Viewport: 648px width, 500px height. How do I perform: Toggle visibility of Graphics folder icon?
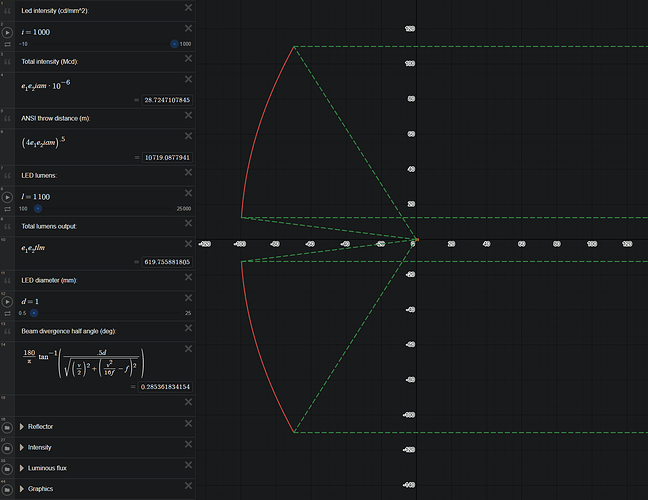tap(7, 490)
